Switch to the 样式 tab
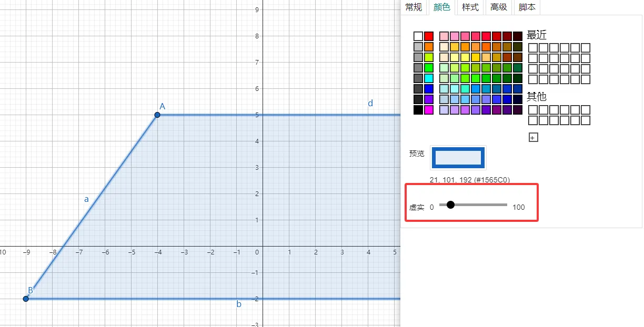The height and width of the screenshot is (327, 644). [470, 7]
